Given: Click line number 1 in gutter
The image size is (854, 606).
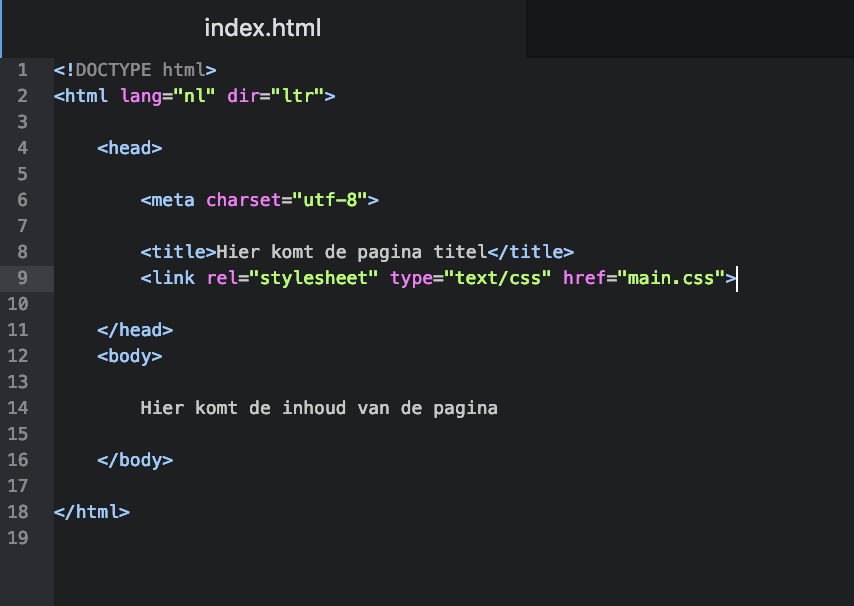Looking at the screenshot, I should (x=22, y=70).
